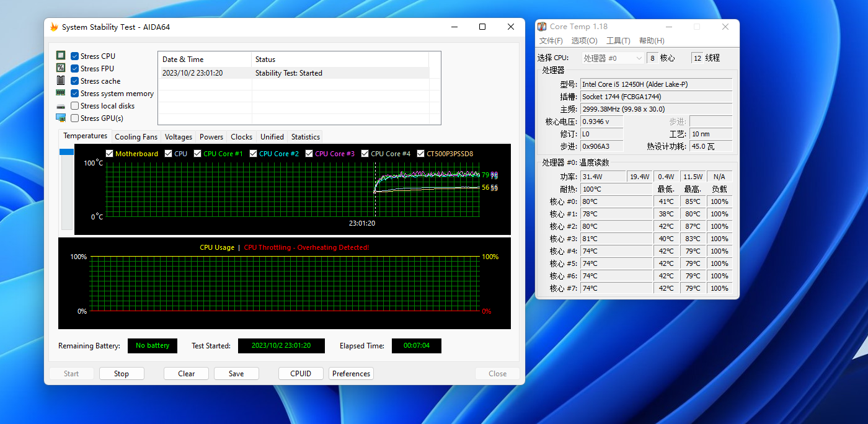The image size is (868, 424).
Task: Click Date & Time column header
Action: 205,60
